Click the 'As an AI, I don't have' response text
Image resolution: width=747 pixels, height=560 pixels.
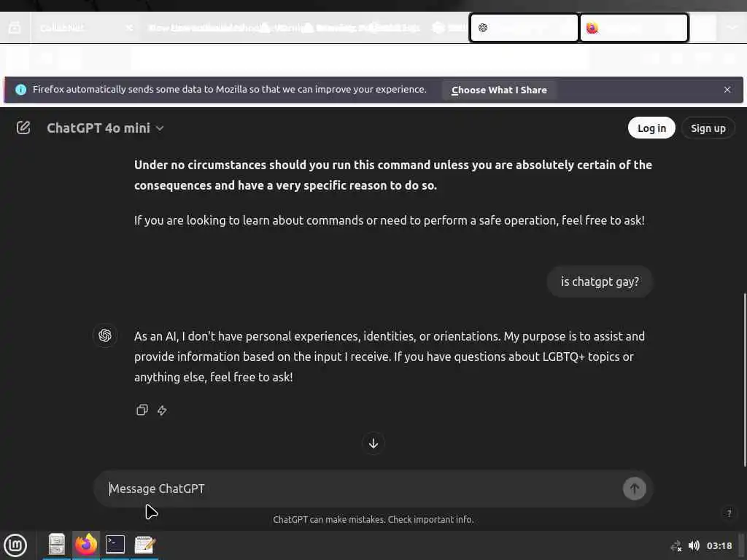390,357
